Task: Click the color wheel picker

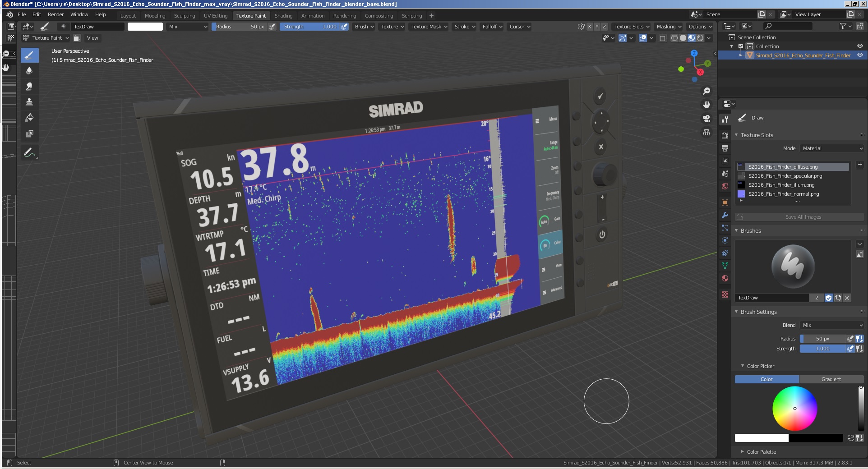Action: click(794, 409)
